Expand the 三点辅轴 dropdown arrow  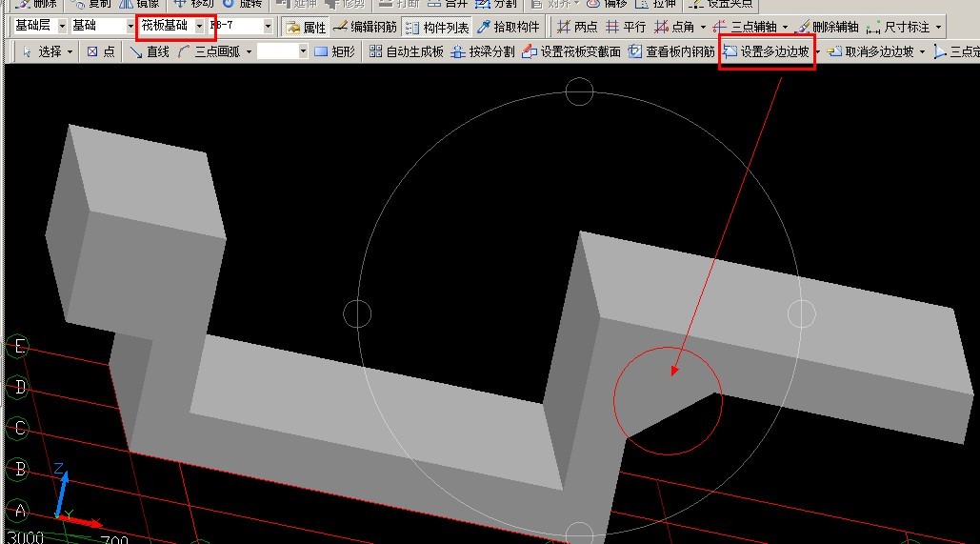(x=786, y=27)
